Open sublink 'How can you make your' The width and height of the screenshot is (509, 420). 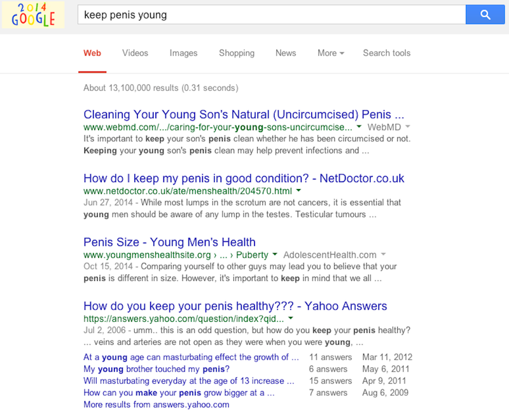click(x=179, y=393)
